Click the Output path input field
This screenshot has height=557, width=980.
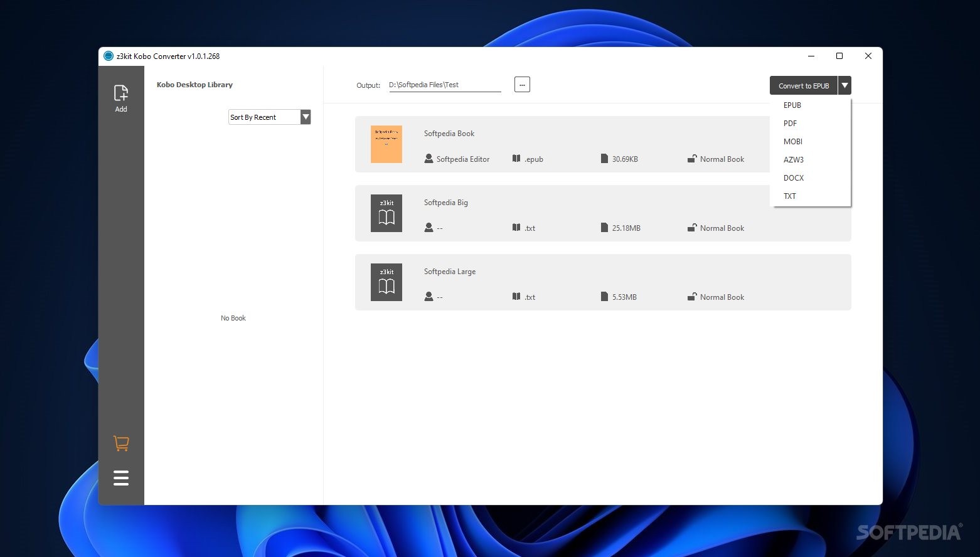[445, 85]
